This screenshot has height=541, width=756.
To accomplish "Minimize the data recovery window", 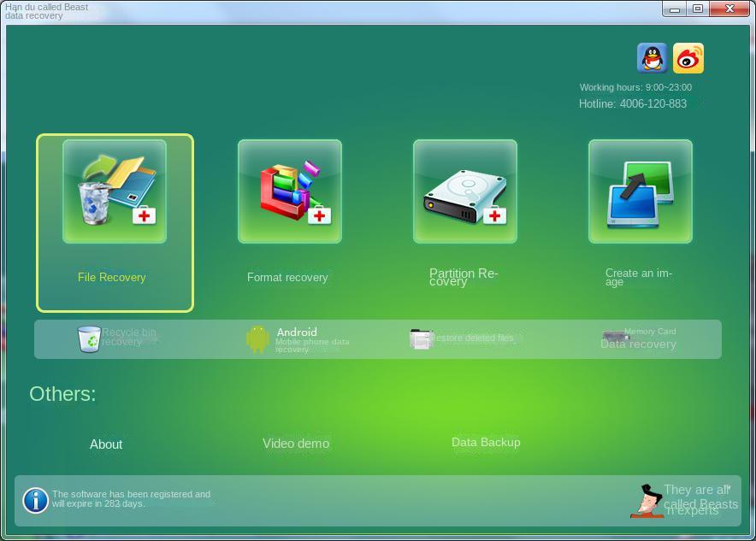I will click(x=675, y=9).
